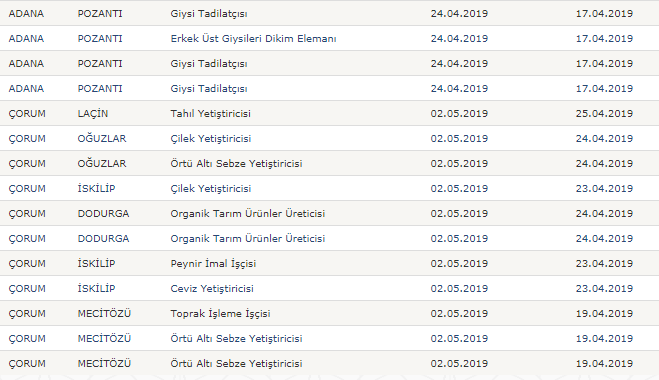Click the first DODURGA district cell
Viewport: 659px width, 380px height.
coord(103,214)
